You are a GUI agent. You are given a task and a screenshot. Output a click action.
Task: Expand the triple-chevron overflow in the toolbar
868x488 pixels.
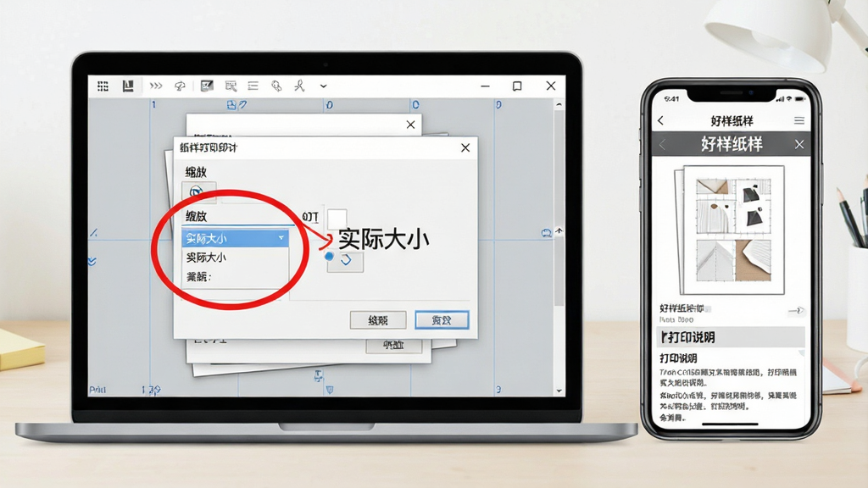tap(156, 86)
